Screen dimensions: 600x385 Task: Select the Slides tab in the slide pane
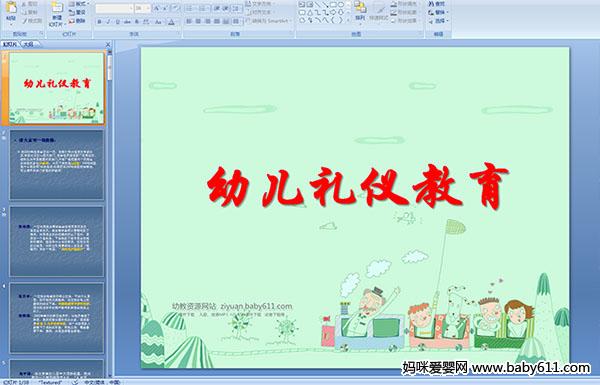click(10, 44)
